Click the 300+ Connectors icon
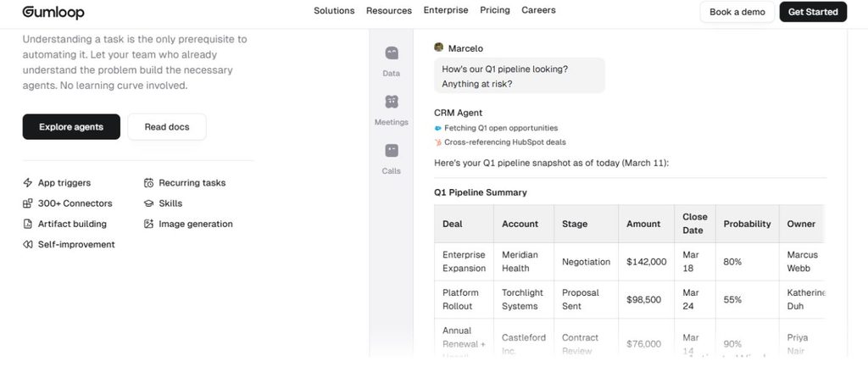This screenshot has height=372, width=868. [x=28, y=203]
